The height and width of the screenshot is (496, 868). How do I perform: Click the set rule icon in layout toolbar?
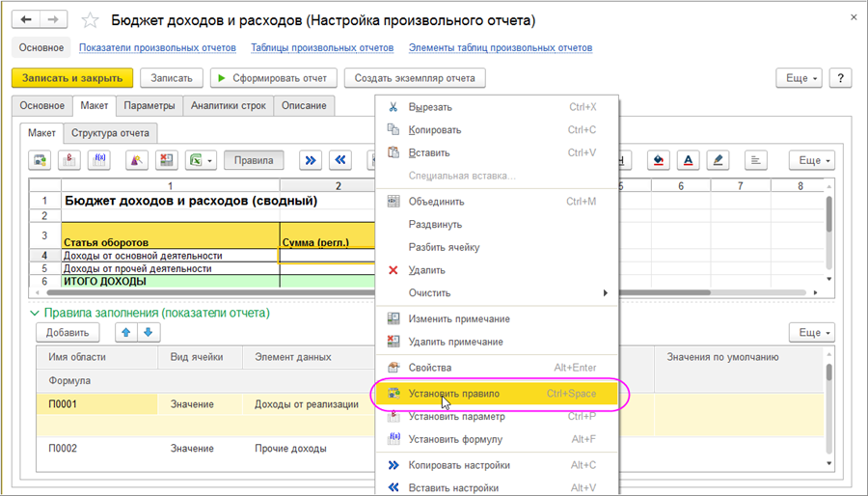click(41, 160)
